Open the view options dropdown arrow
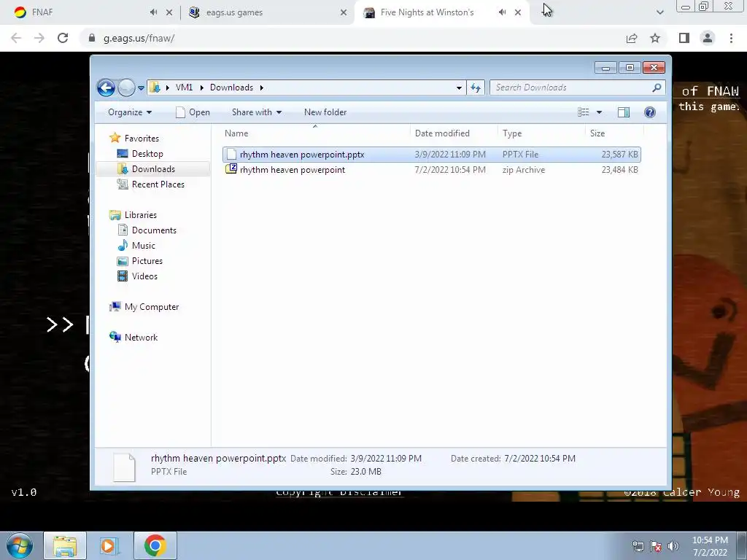Image resolution: width=747 pixels, height=560 pixels. [600, 112]
